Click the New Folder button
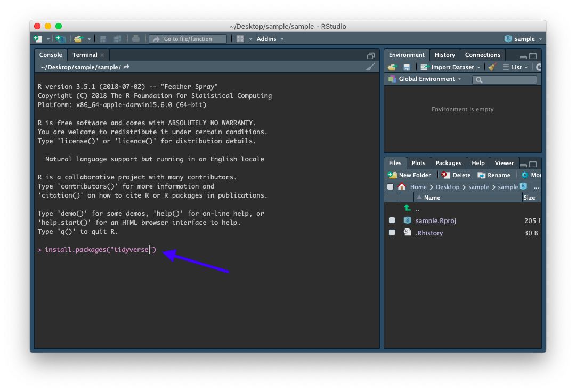The image size is (576, 392). (410, 175)
